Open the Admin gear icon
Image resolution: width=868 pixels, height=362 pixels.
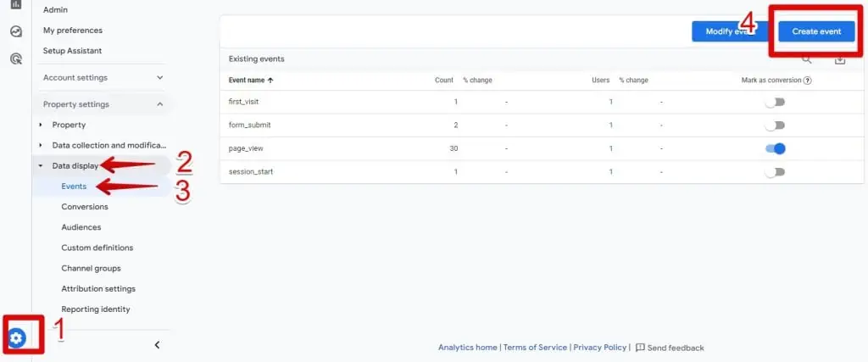click(x=17, y=337)
